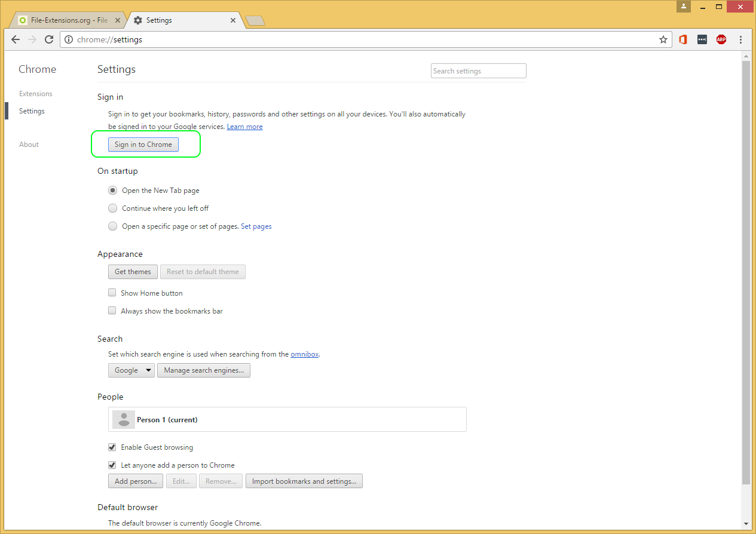Click the Sign in to Chrome button
Image resolution: width=756 pixels, height=534 pixels.
pyautogui.click(x=143, y=144)
